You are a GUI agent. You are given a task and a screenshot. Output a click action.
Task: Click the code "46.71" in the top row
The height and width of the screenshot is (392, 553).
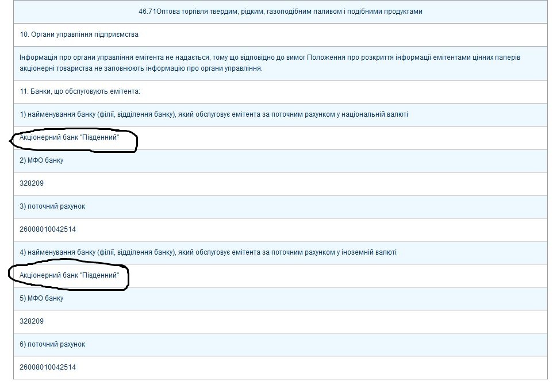(x=147, y=11)
